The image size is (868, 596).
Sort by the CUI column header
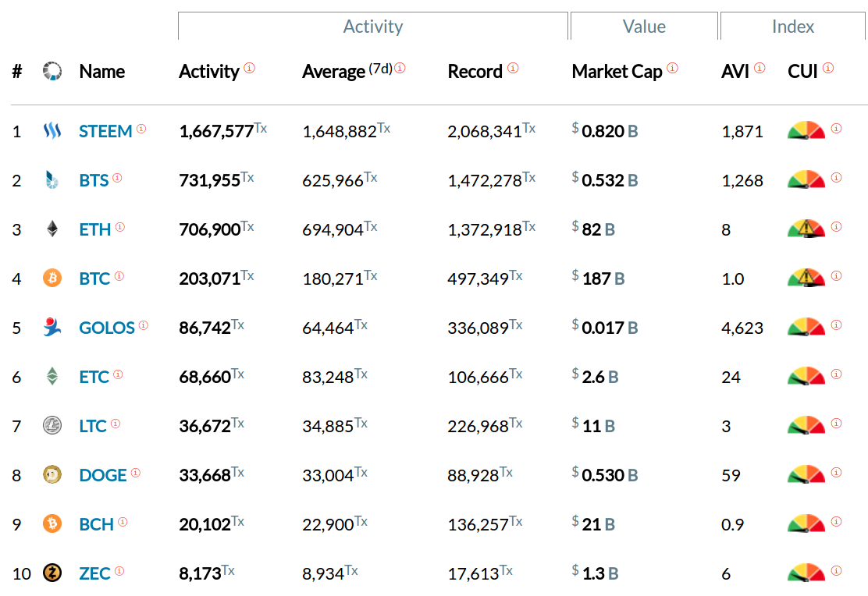pyautogui.click(x=802, y=72)
